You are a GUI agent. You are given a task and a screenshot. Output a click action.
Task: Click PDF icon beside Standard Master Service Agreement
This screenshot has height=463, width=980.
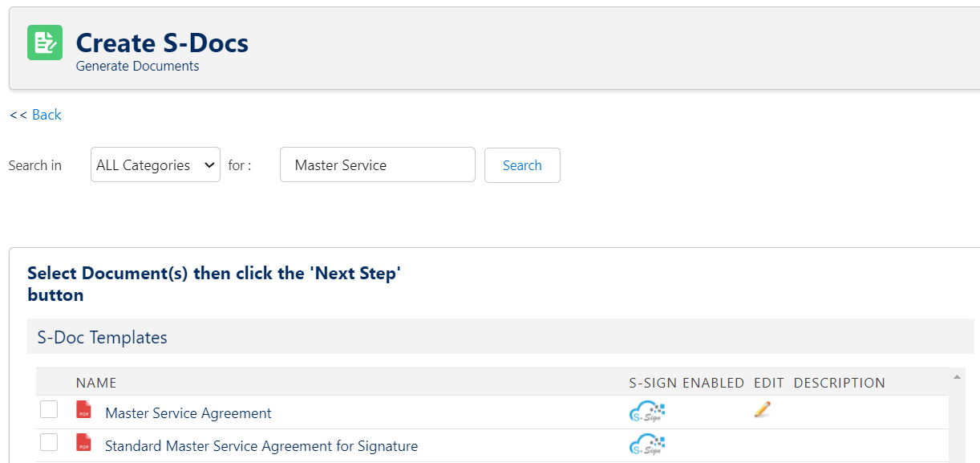[83, 442]
